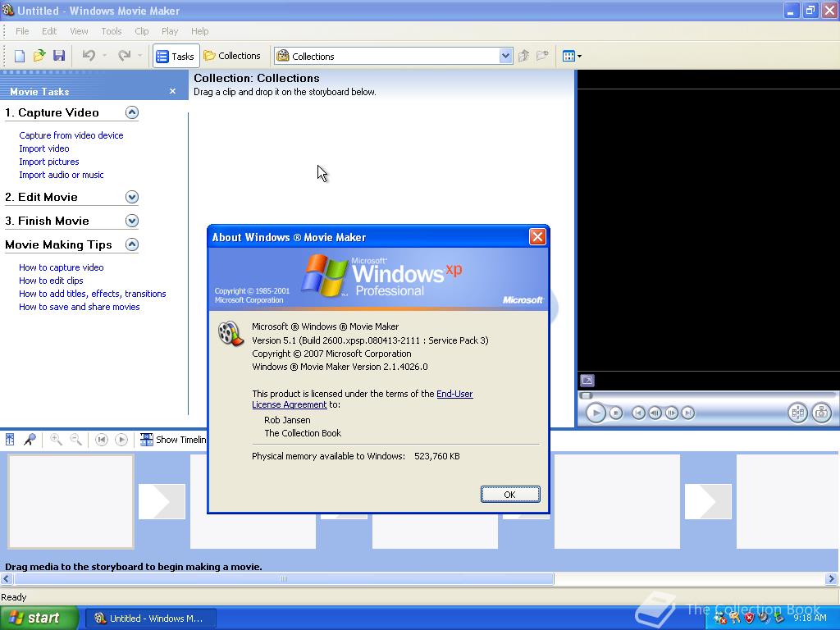Open How to edit clips tip
This screenshot has width=840, height=630.
click(x=51, y=281)
